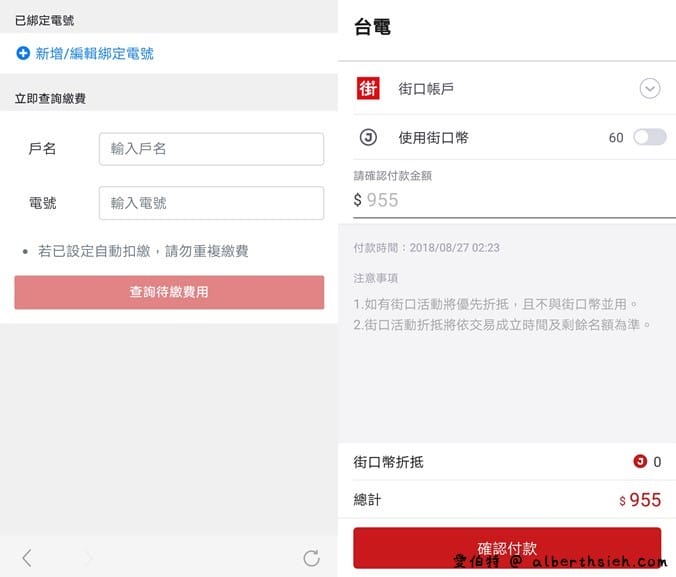This screenshot has width=676, height=577.
Task: Click note 2 about 交易成立時間及剩餘名額
Action: (502, 325)
